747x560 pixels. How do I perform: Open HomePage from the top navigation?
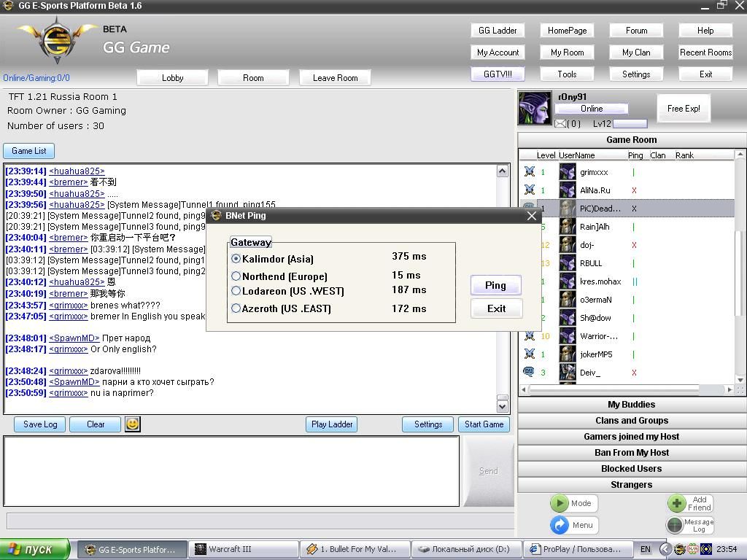pyautogui.click(x=567, y=31)
